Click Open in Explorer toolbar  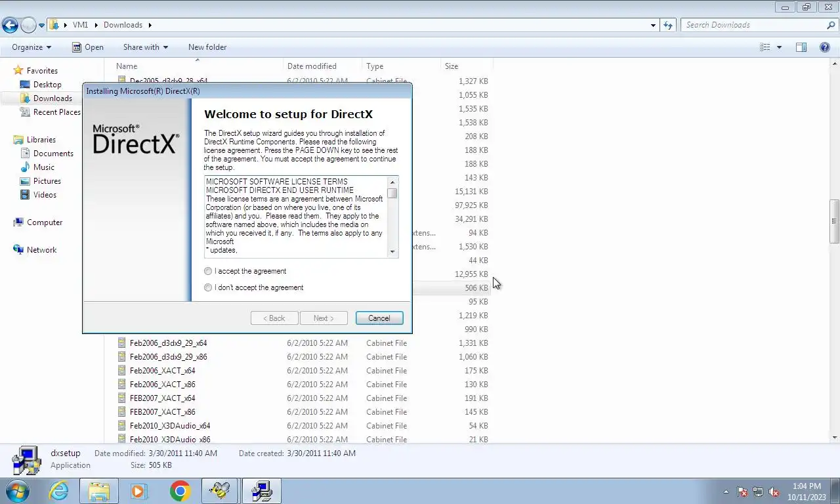coord(88,47)
